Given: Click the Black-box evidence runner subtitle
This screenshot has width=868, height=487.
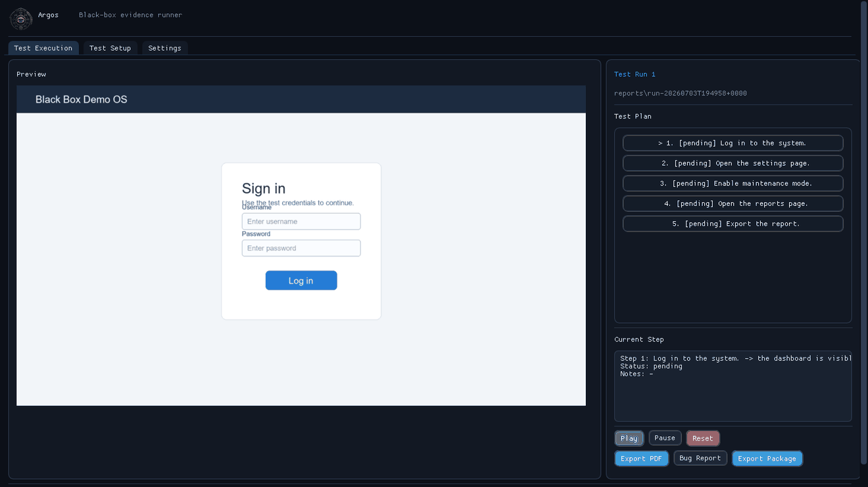Looking at the screenshot, I should 130,14.
